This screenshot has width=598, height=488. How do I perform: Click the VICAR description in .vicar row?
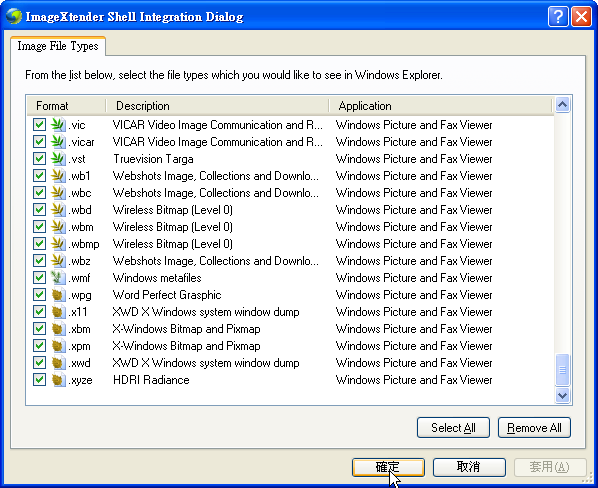tap(217, 142)
